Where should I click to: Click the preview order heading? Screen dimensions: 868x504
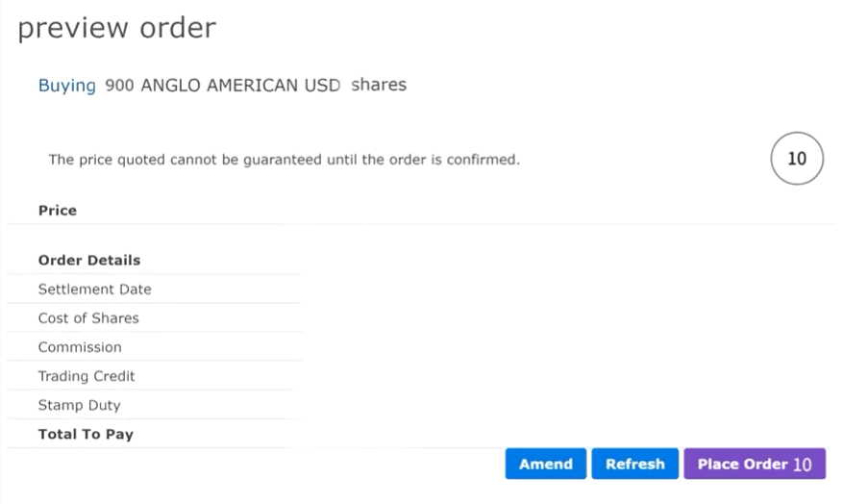pyautogui.click(x=117, y=28)
